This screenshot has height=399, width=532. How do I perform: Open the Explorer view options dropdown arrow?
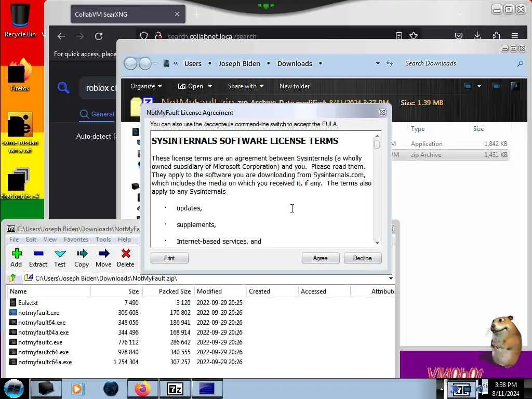(479, 86)
